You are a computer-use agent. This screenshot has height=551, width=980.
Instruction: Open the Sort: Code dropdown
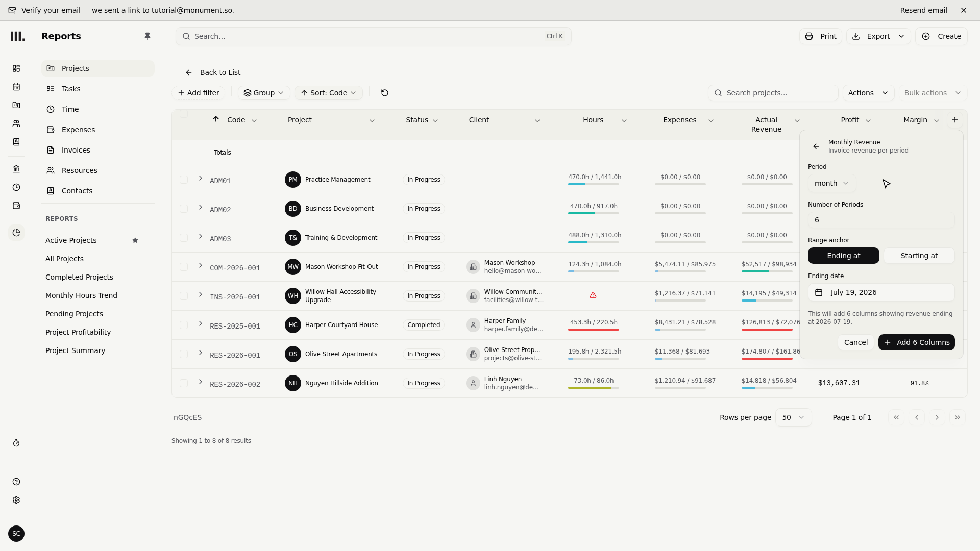point(328,93)
